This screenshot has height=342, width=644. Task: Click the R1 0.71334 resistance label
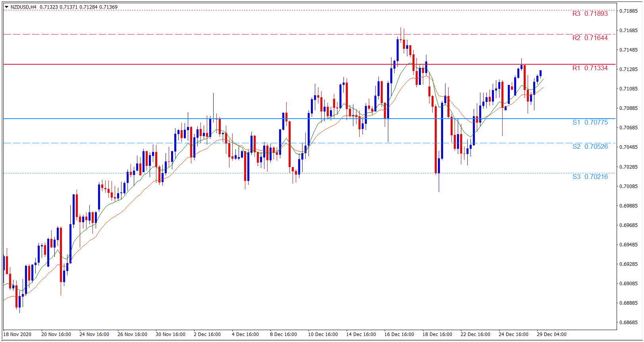(590, 68)
